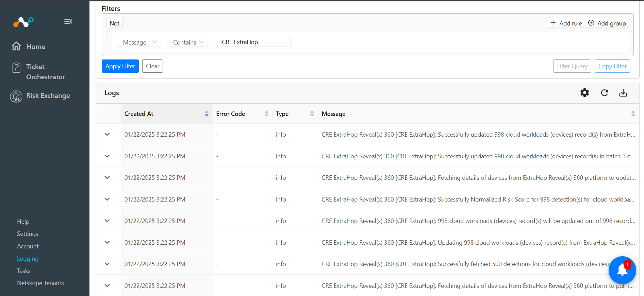
Task: Expand the 'Fetching details ... to pull' log row
Action: (107, 285)
